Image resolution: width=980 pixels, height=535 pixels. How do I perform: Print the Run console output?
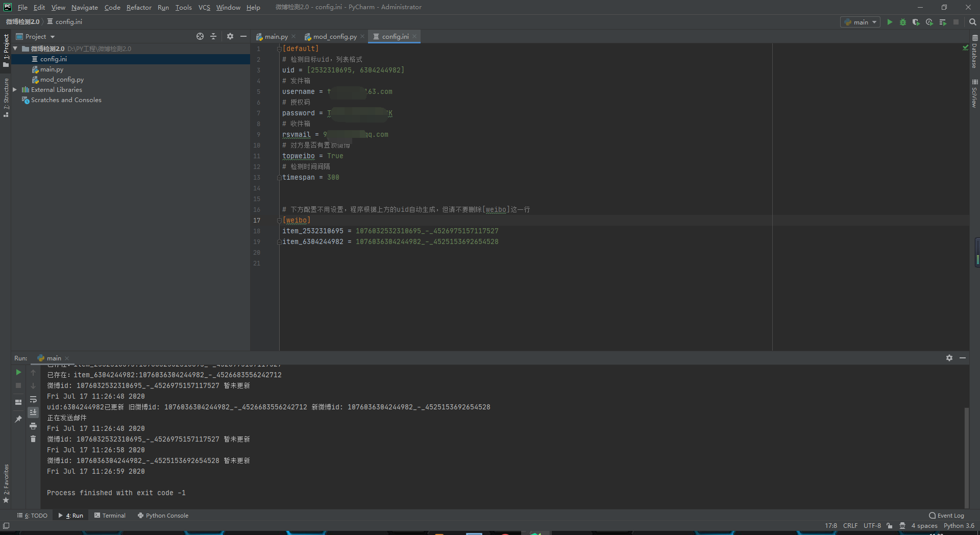coord(33,426)
